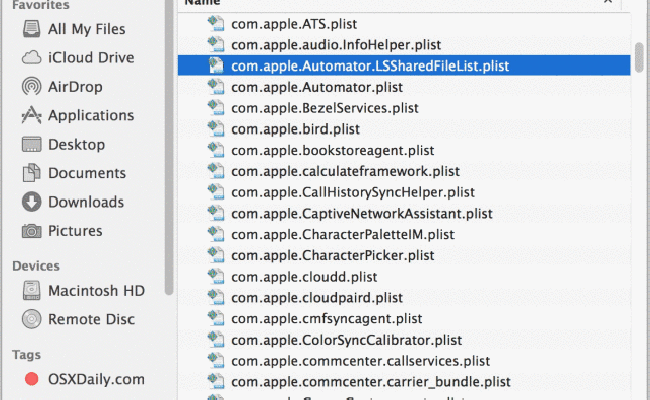Screen dimensions: 650x400
Task: Click com.apple.CharacterPaletteIM.plist file icon
Action: (216, 234)
